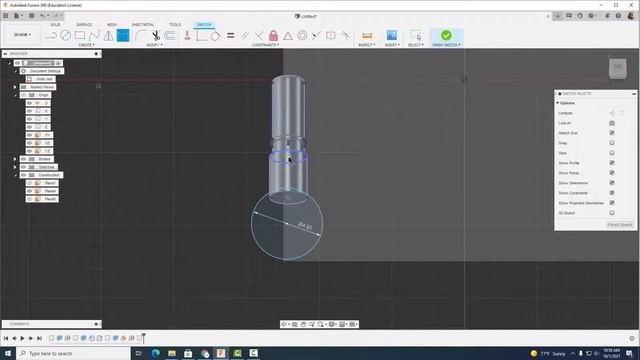The image size is (640, 360).
Task: Select the Circle sketch tool
Action: point(65,36)
